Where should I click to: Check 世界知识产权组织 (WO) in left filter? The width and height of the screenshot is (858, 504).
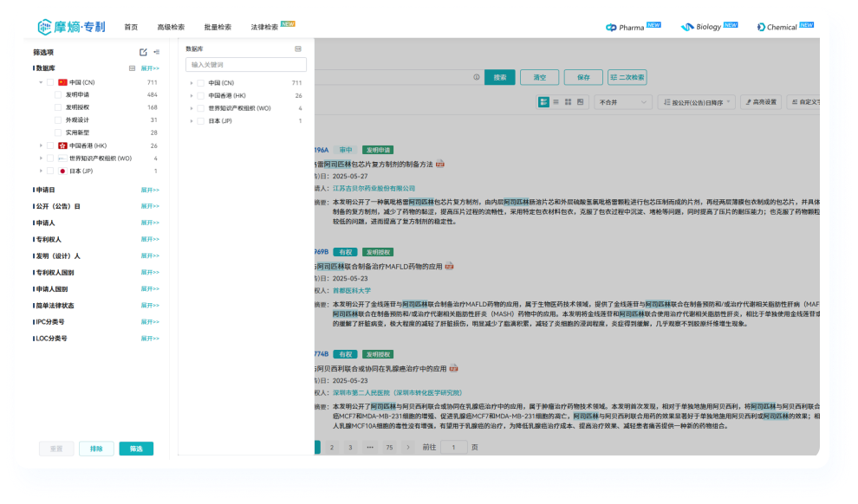(50, 158)
